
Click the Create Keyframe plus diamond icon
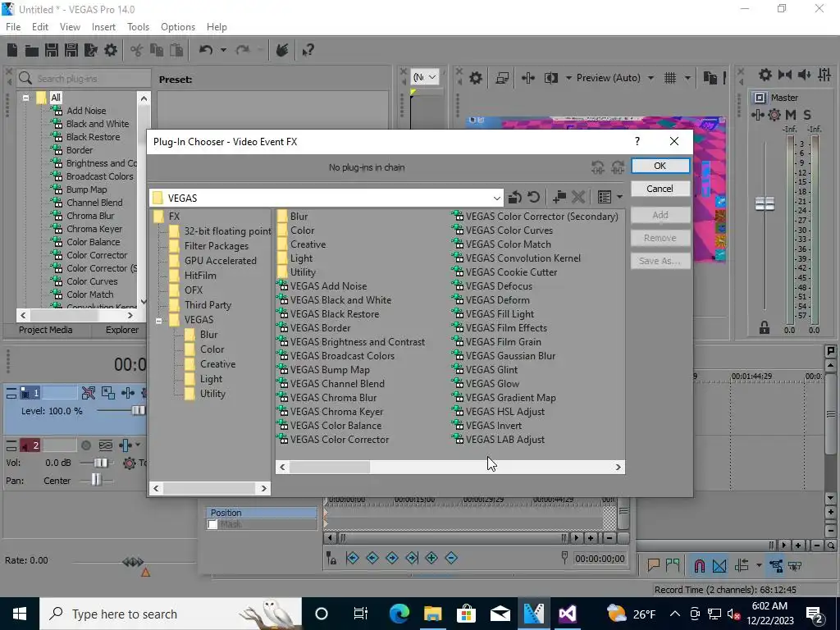(x=431, y=558)
